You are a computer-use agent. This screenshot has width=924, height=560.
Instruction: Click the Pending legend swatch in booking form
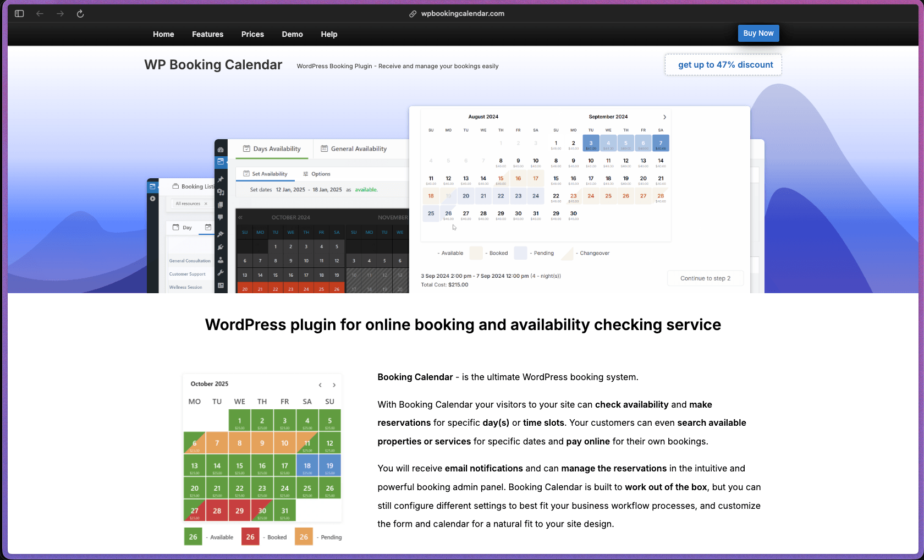tap(520, 253)
